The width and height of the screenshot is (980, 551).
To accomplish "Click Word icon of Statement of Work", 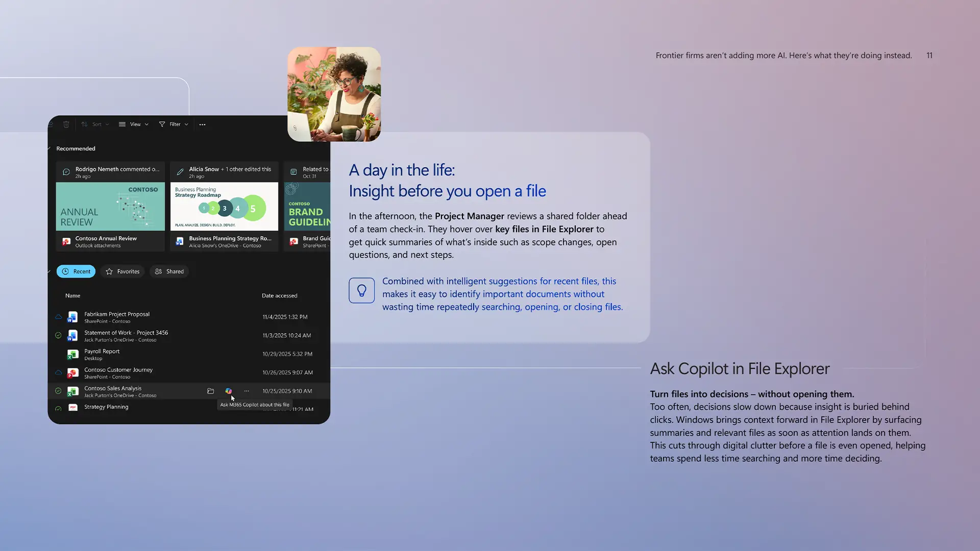I will click(x=72, y=336).
